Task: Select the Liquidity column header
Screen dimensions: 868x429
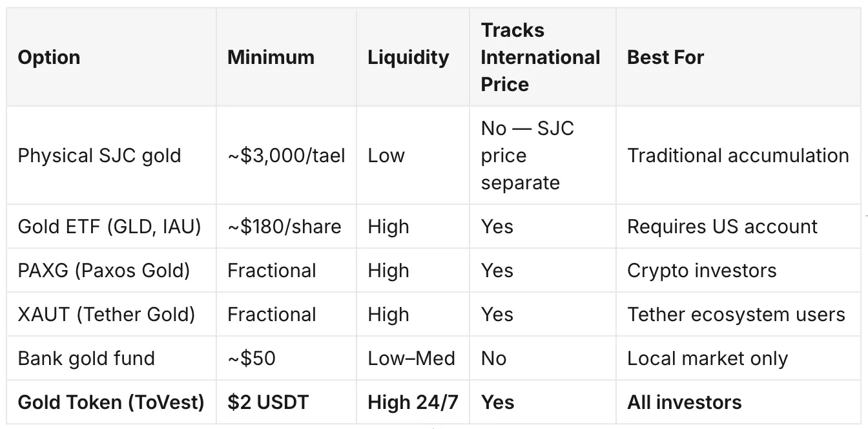Action: coord(408,58)
